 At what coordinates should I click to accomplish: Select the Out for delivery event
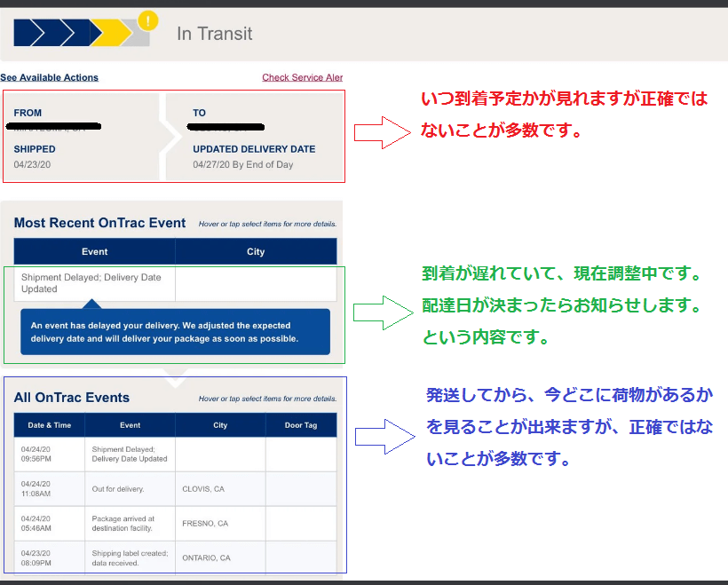130,489
